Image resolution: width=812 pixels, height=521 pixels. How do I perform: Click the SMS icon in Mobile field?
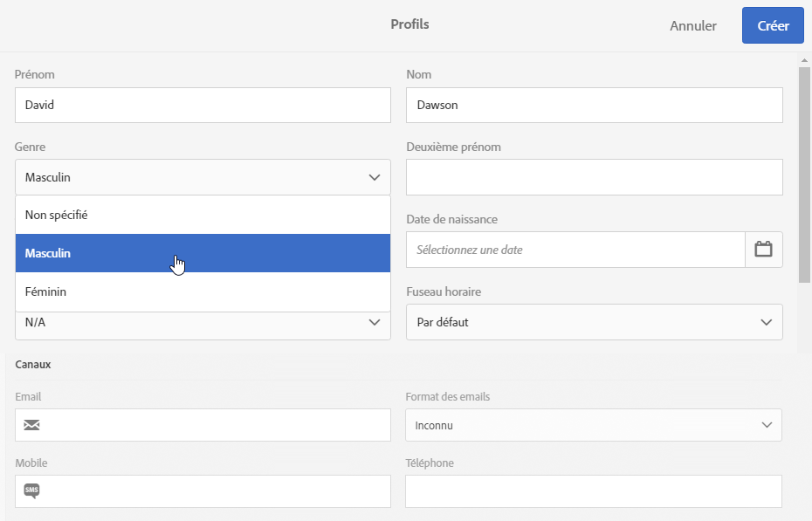tap(32, 490)
